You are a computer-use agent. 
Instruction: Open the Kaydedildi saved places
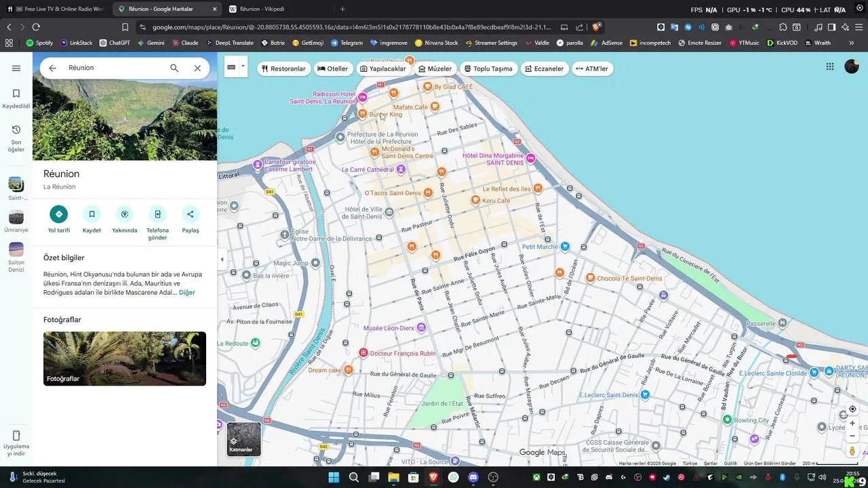16,98
